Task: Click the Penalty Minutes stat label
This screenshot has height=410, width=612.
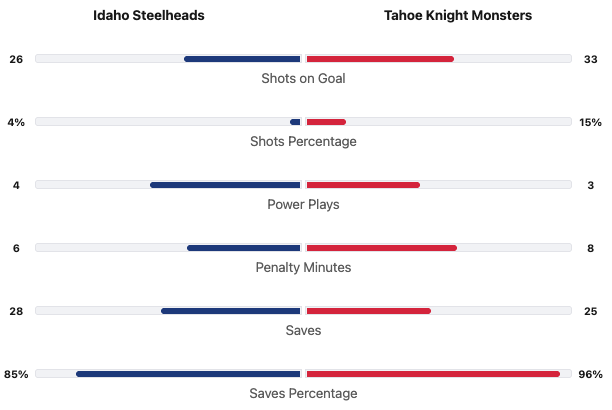Action: [x=303, y=267]
